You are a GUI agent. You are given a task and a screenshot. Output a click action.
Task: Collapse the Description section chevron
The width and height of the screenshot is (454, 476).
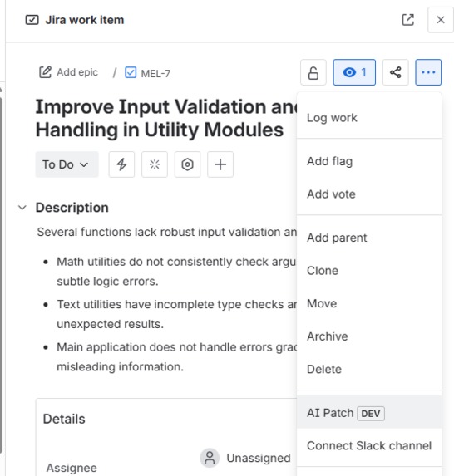(x=22, y=208)
